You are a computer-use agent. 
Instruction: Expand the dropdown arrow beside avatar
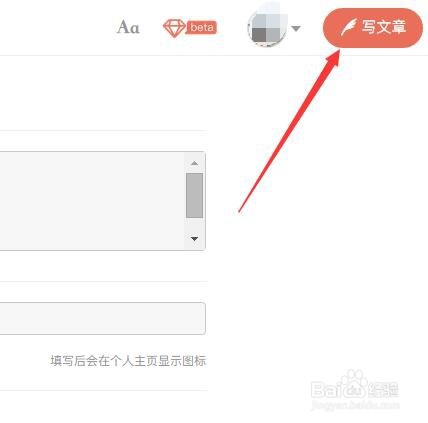click(x=296, y=28)
